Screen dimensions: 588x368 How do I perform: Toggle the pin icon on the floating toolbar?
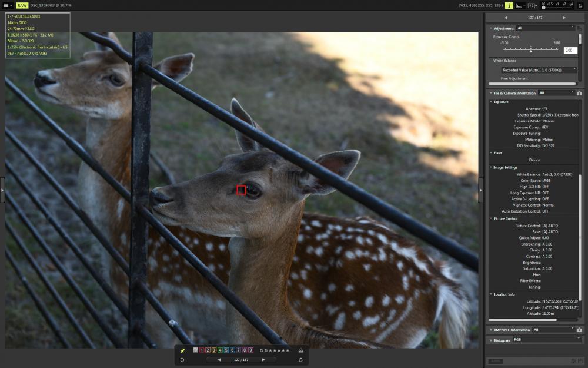point(183,350)
